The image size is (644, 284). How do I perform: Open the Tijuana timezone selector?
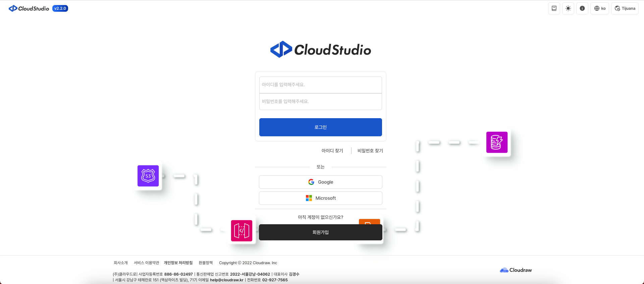coord(625,8)
